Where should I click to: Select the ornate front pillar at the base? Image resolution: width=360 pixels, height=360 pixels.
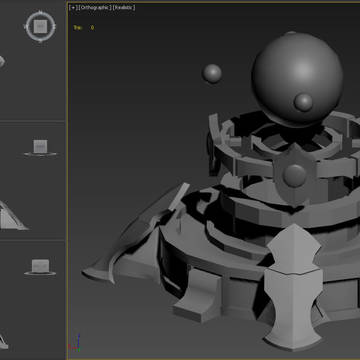pyautogui.click(x=294, y=287)
